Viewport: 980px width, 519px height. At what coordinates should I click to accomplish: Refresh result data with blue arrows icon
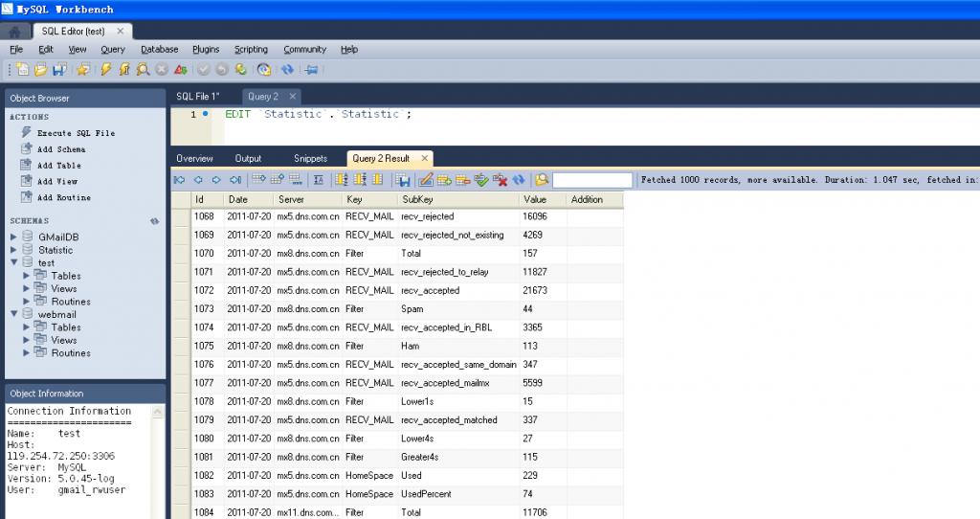pos(519,180)
